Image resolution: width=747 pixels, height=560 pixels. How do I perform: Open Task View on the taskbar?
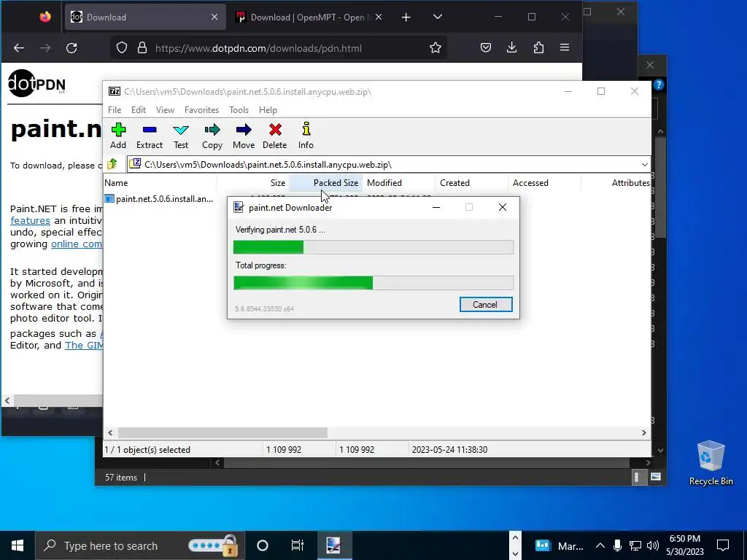point(298,545)
